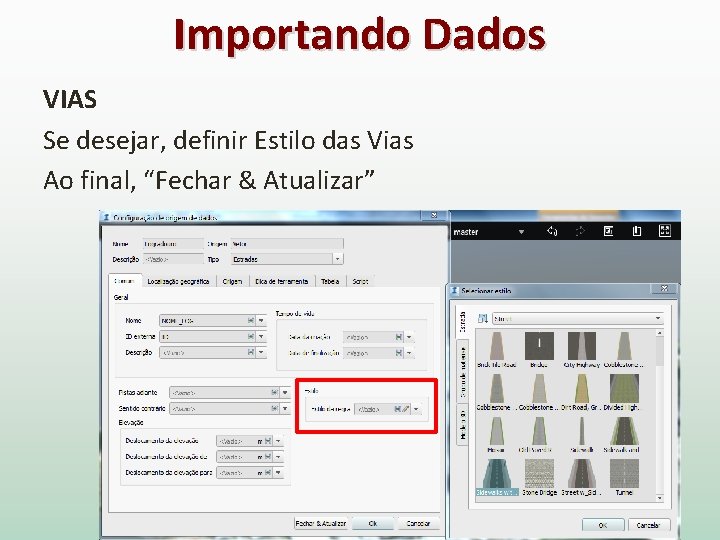Open dropdown arrow of Geral Nome field
This screenshot has width=720, height=540.
click(x=261, y=321)
